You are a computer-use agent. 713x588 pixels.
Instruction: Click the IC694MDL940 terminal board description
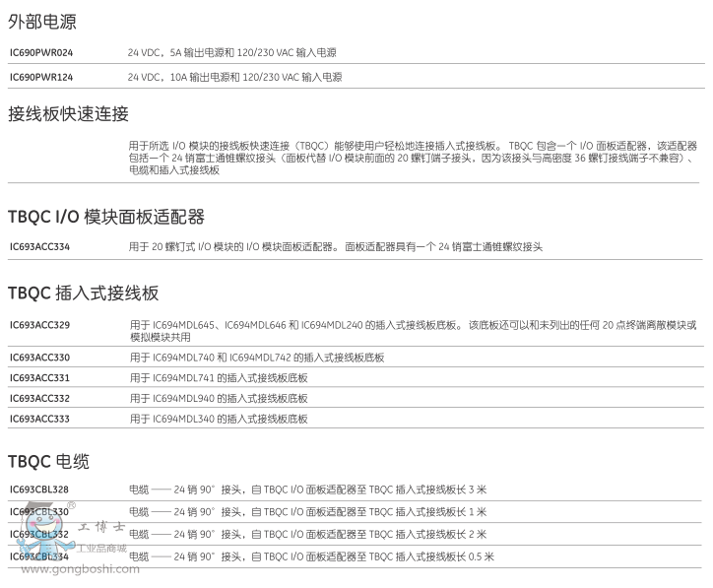tap(219, 398)
